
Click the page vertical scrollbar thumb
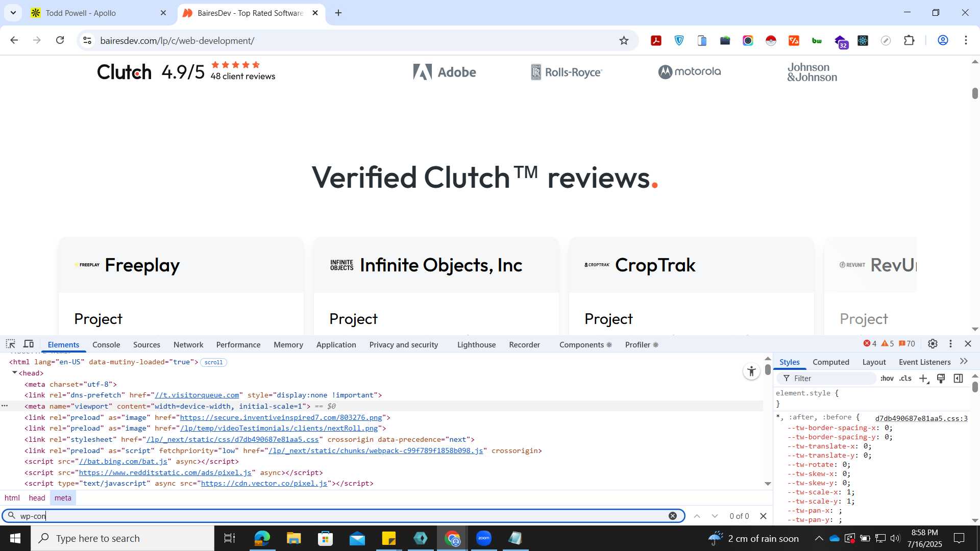tap(974, 93)
